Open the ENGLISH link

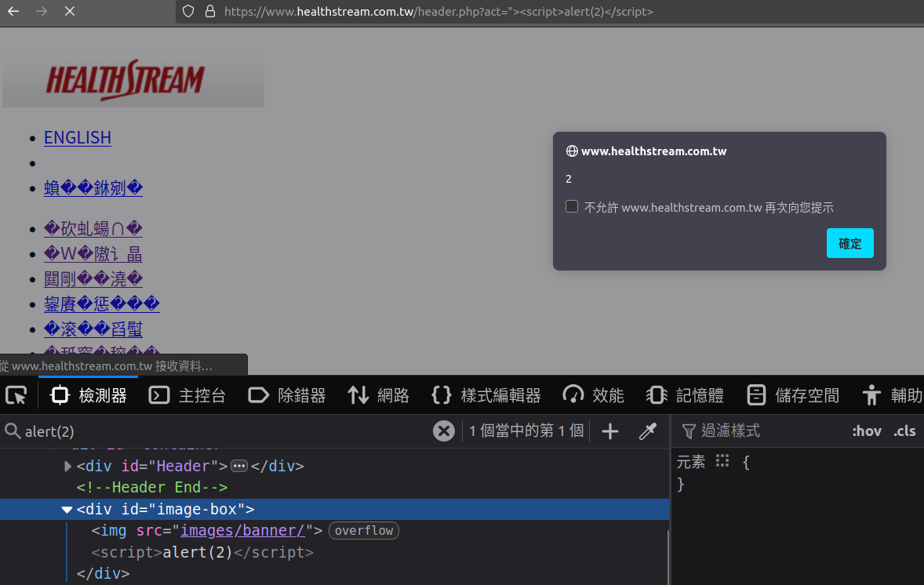(x=77, y=137)
